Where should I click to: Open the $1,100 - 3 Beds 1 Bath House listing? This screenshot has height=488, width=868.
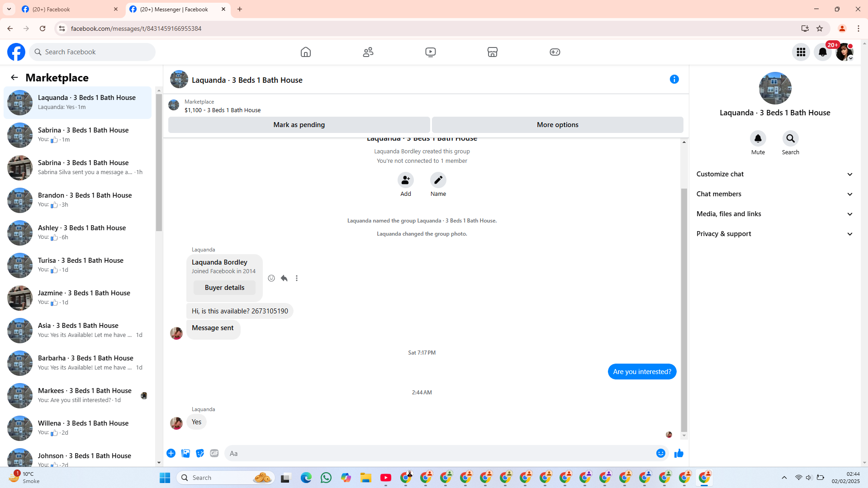click(222, 110)
